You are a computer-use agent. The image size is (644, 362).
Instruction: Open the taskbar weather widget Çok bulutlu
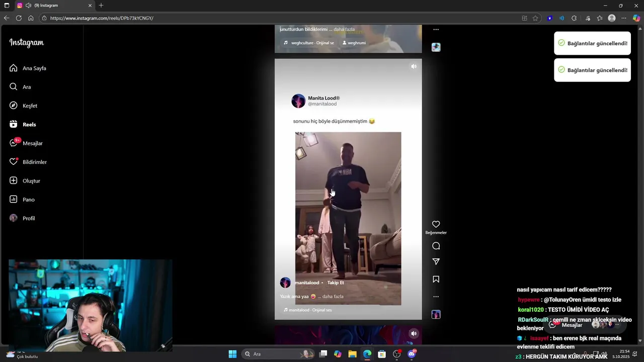(23, 354)
